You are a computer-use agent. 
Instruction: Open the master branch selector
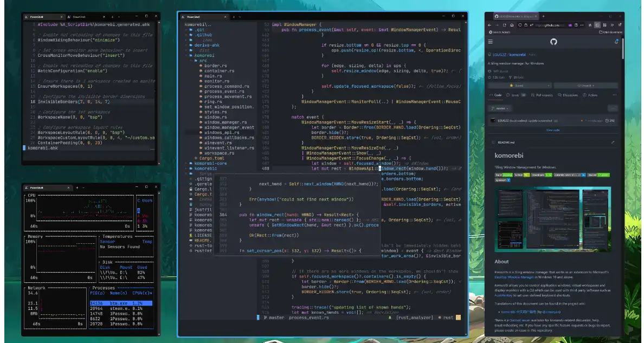click(x=501, y=108)
